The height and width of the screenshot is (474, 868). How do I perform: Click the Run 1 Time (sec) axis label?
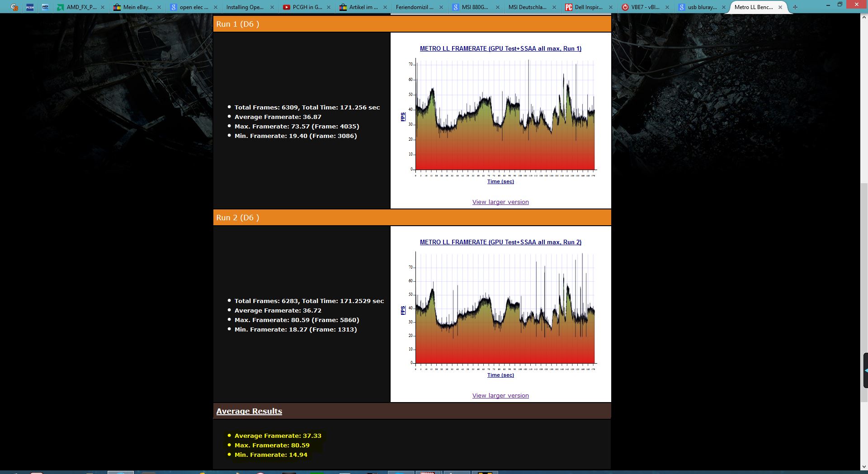coord(500,181)
